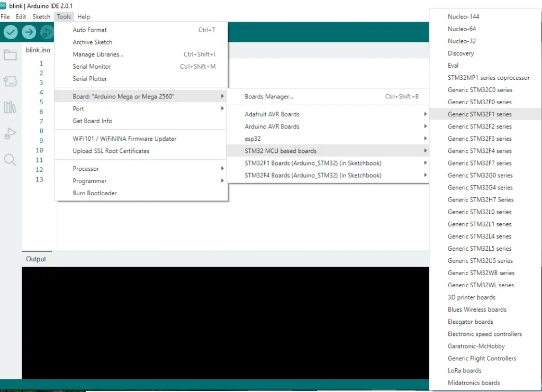Open WiFi101 / WiFiNINA Firmware Updater
Viewport: 542px width, 392px height.
[141, 139]
